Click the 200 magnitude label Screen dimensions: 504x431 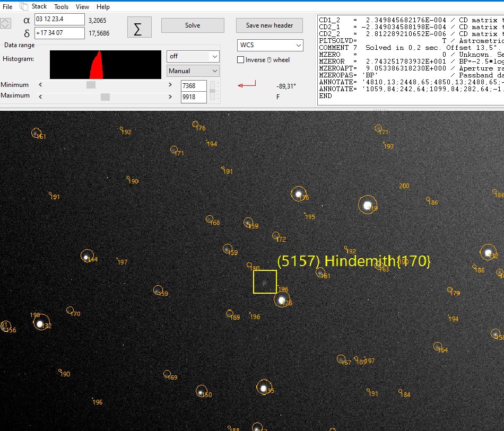pyautogui.click(x=404, y=186)
